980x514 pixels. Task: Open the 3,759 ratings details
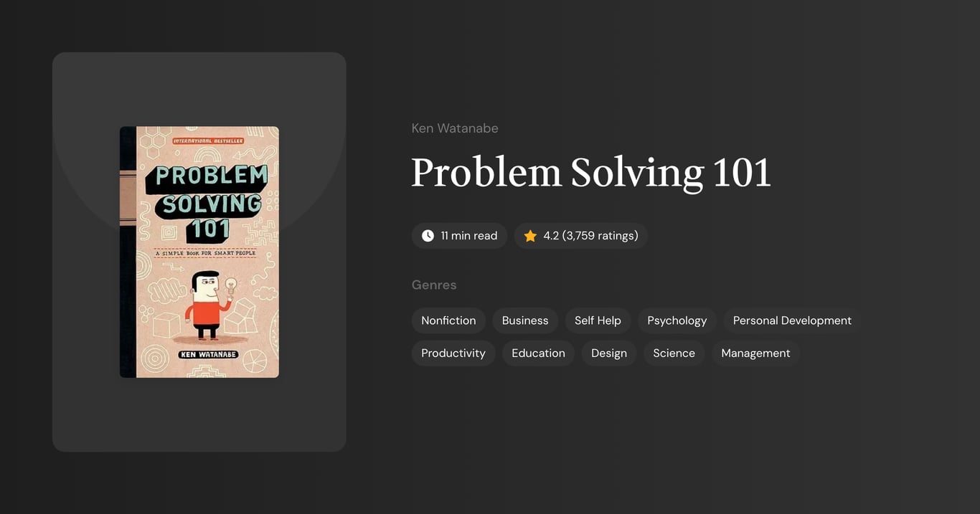pyautogui.click(x=600, y=235)
